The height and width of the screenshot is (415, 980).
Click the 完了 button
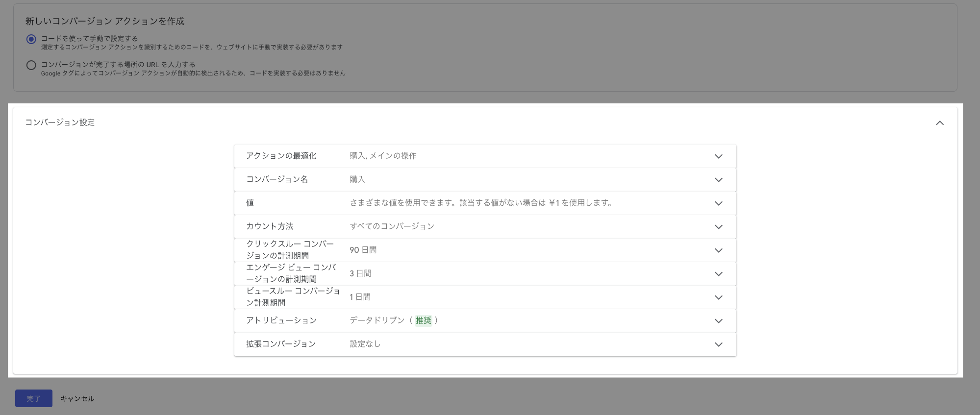click(x=33, y=398)
